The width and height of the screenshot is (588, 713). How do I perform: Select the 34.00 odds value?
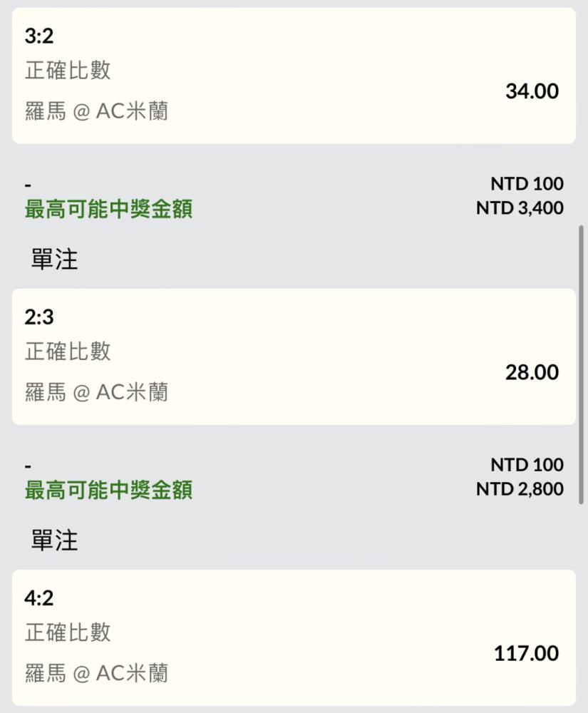(532, 91)
